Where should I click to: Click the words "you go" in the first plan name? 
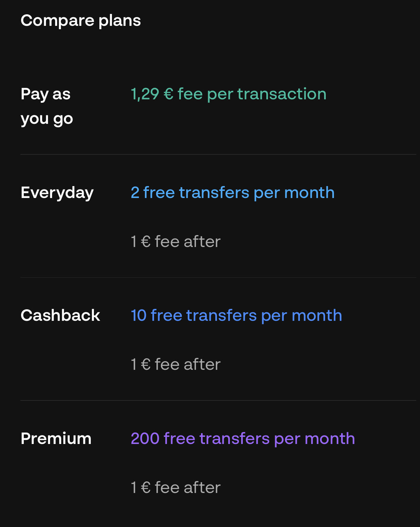pos(47,119)
